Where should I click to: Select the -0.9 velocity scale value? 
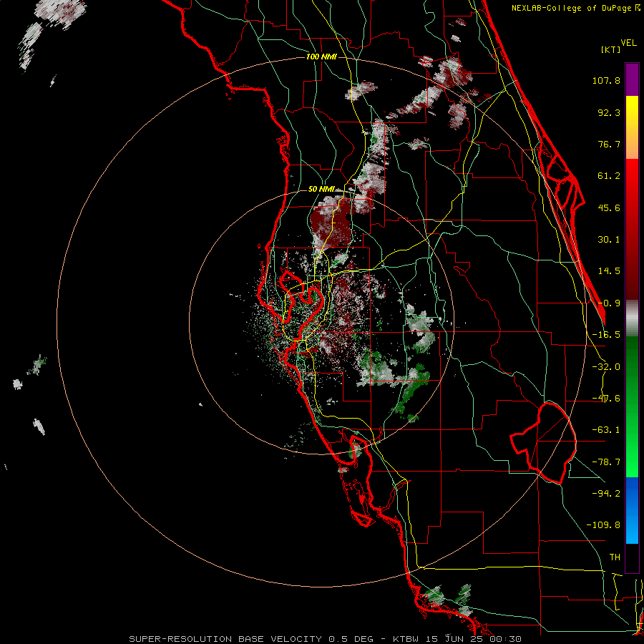coord(609,303)
